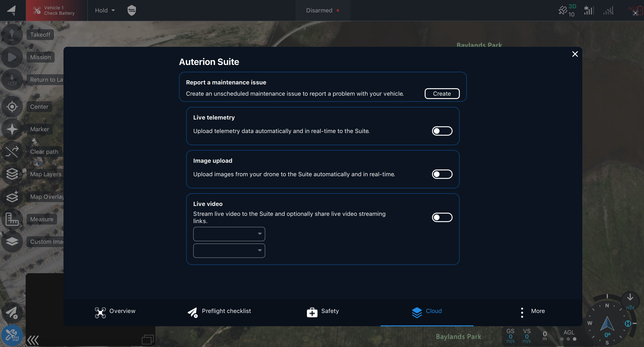
Task: Enable the Live telemetry toggle
Action: (x=442, y=131)
